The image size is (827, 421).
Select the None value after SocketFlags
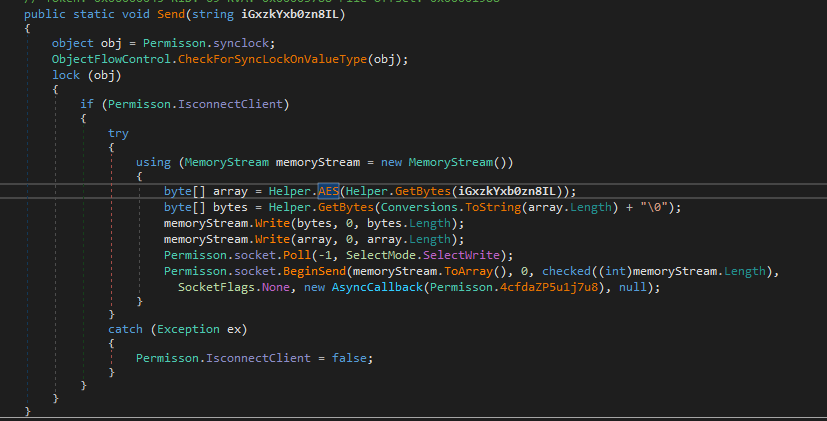coord(276,287)
